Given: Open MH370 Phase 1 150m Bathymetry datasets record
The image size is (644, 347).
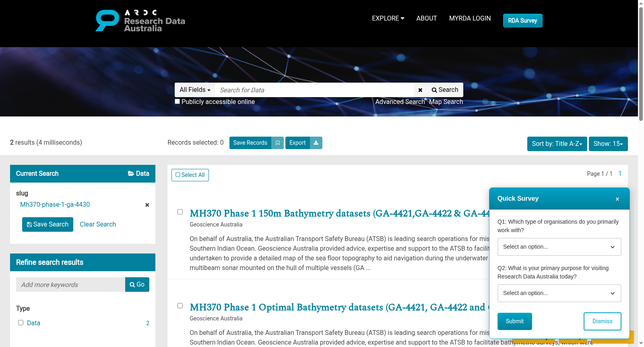Looking at the screenshot, I should [340, 213].
